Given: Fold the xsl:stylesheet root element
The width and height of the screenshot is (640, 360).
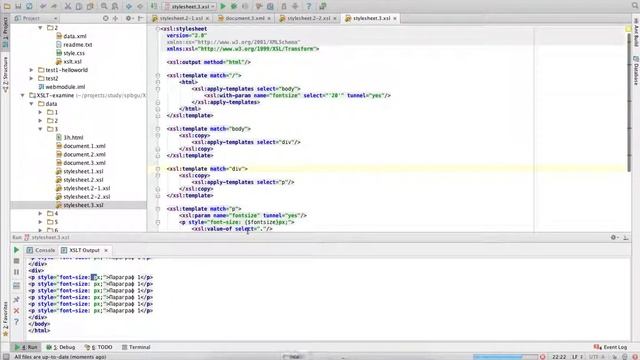Looking at the screenshot, I should [158, 29].
